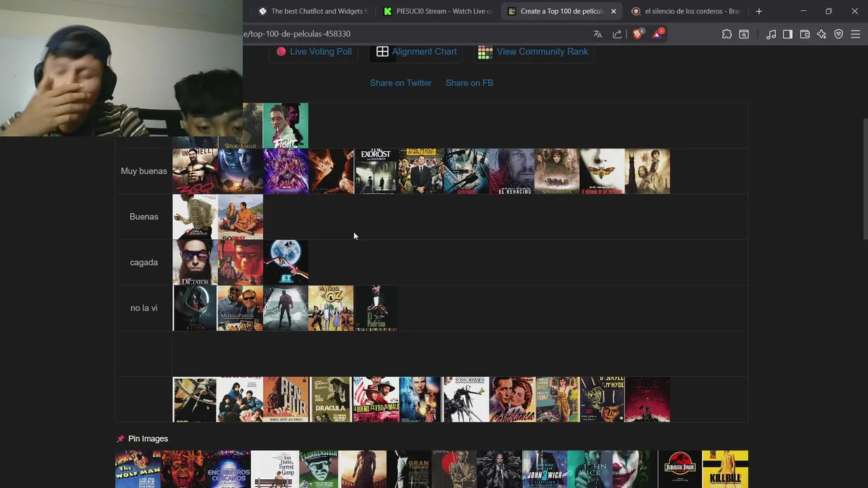Open a new tab with plus button
868x488 pixels.
[x=759, y=11]
